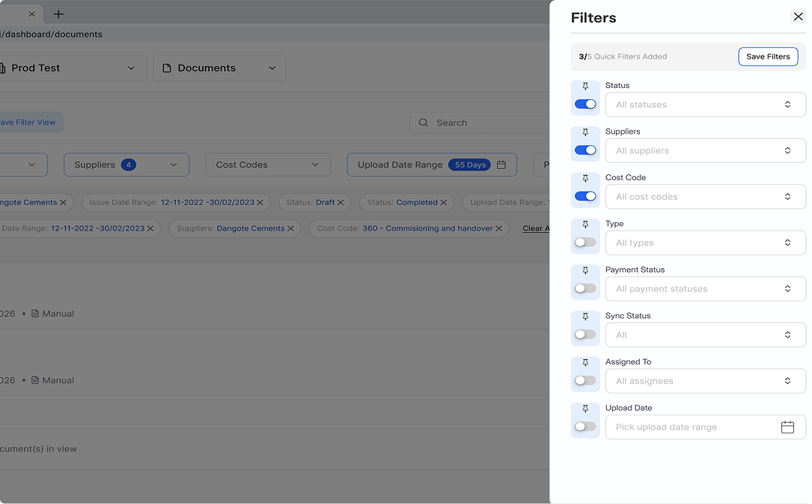The image size is (812, 504).
Task: Open Suppliers filter dropdown with 4 badge
Action: pos(126,164)
